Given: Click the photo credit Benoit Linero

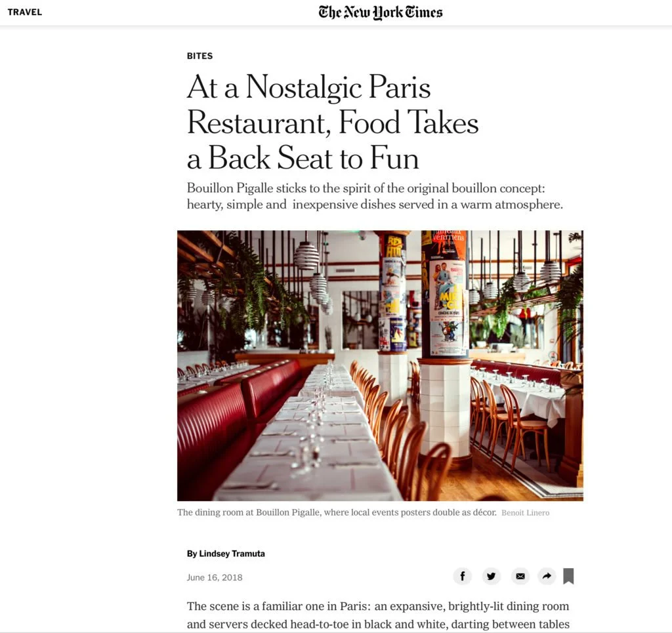Looking at the screenshot, I should [526, 513].
